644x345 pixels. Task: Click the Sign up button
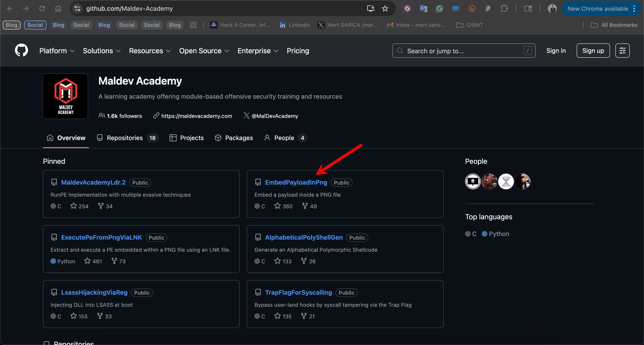(593, 51)
